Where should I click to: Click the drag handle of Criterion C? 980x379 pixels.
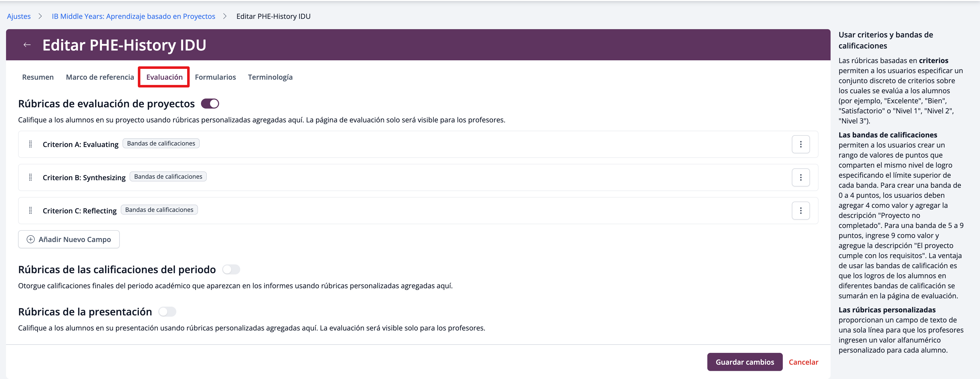click(30, 211)
